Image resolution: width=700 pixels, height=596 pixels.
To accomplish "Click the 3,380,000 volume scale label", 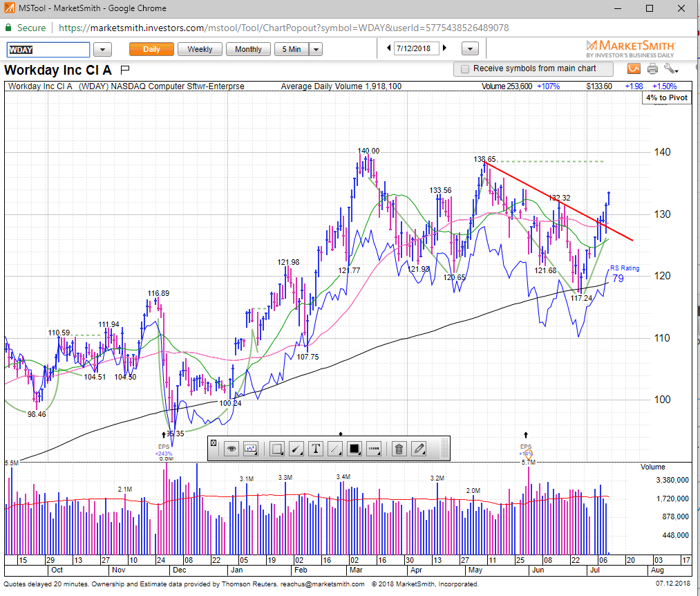I will [x=672, y=480].
